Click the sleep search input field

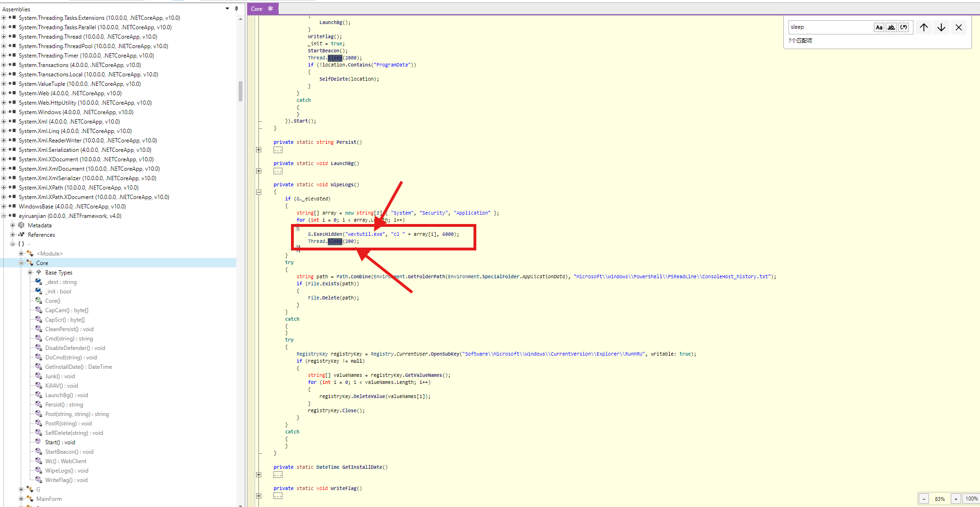pyautogui.click(x=830, y=27)
